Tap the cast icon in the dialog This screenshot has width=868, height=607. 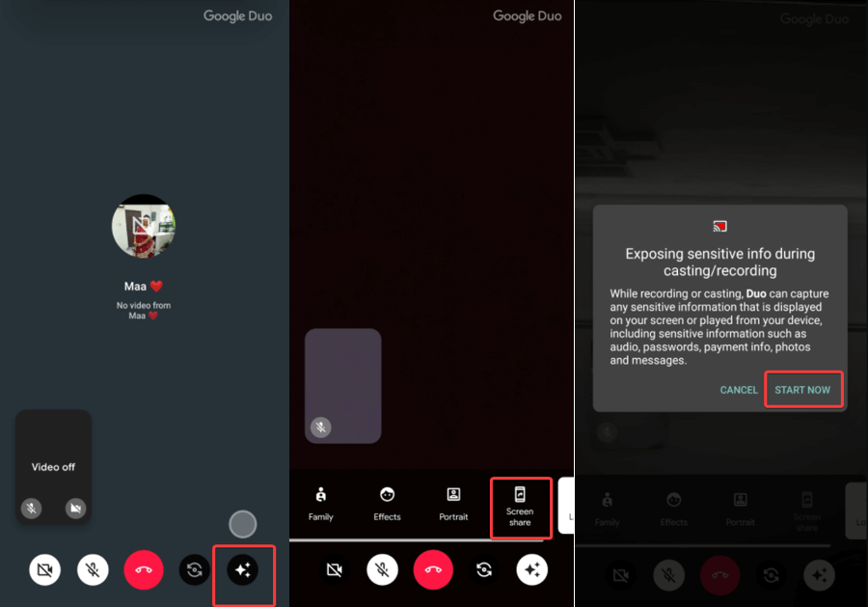719,226
